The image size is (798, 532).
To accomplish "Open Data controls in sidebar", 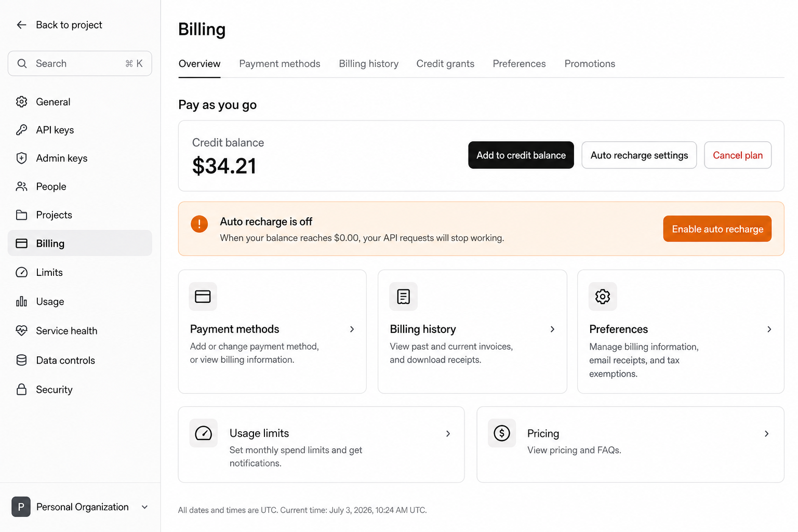I will point(80,360).
